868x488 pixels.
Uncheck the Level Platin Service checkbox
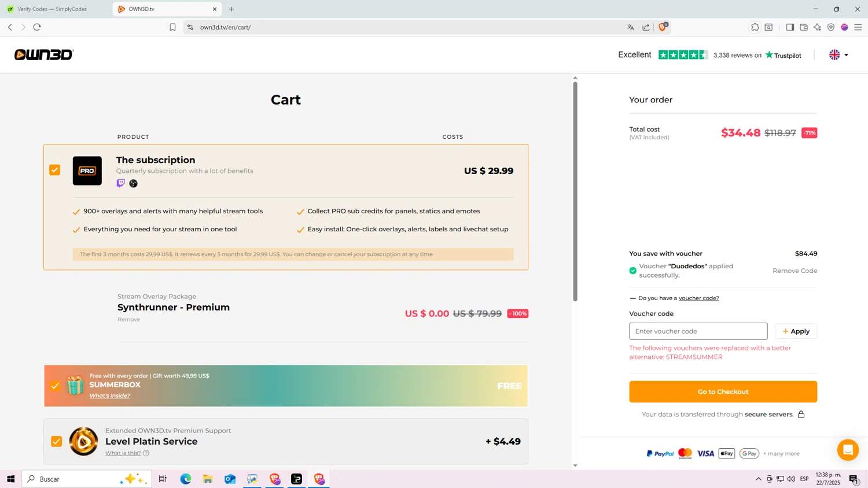tap(56, 441)
